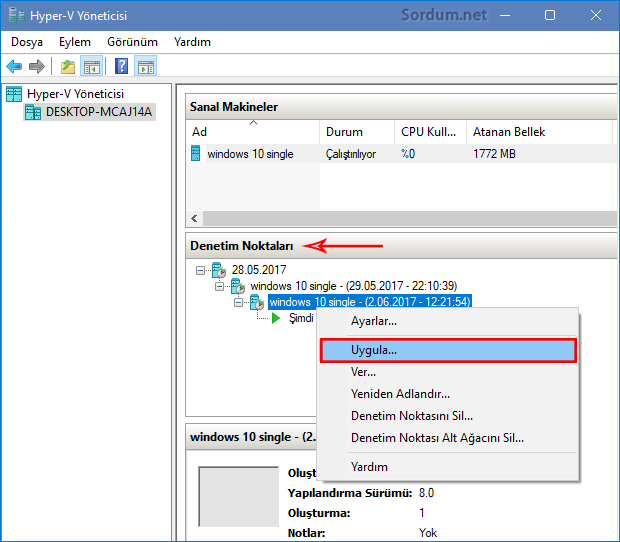The width and height of the screenshot is (620, 542).
Task: Click the Çalıştırılıyor status cell
Action: pos(351,154)
